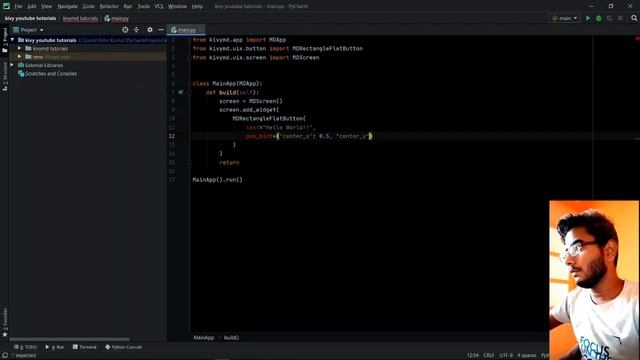This screenshot has height=360, width=640.
Task: Click the PyCharm logo icon in title bar
Action: [x=6, y=6]
